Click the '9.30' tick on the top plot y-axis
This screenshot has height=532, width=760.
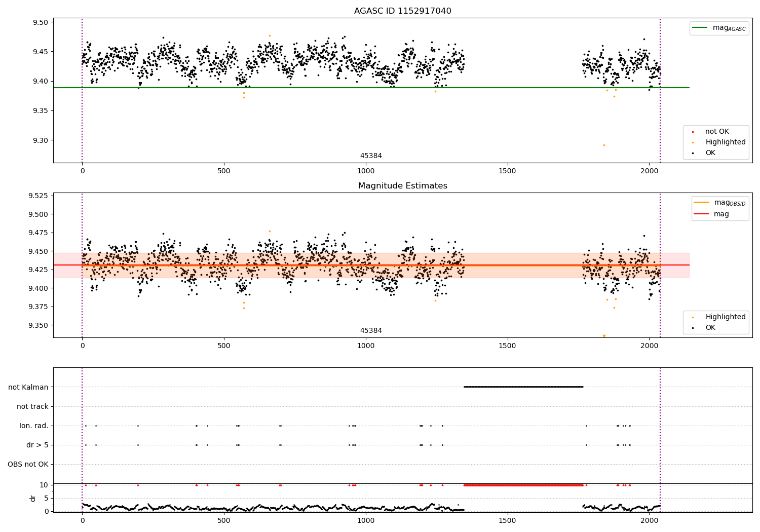click(41, 141)
